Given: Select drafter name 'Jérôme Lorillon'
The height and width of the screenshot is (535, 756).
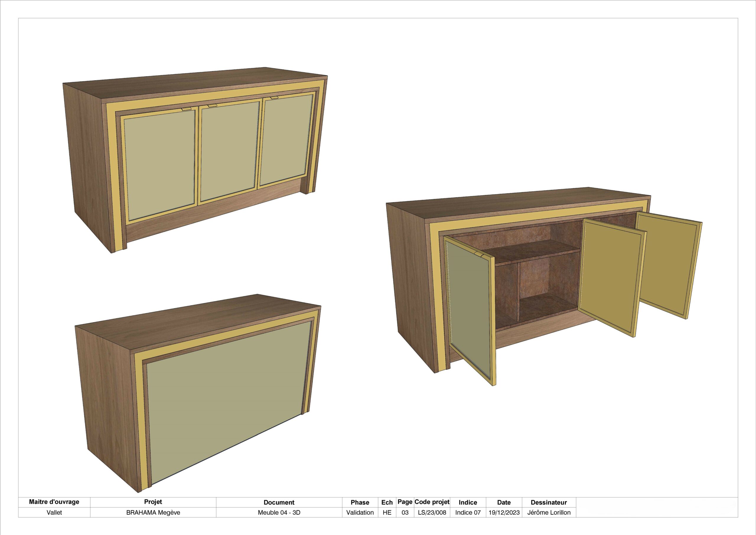Looking at the screenshot, I should pos(549,513).
